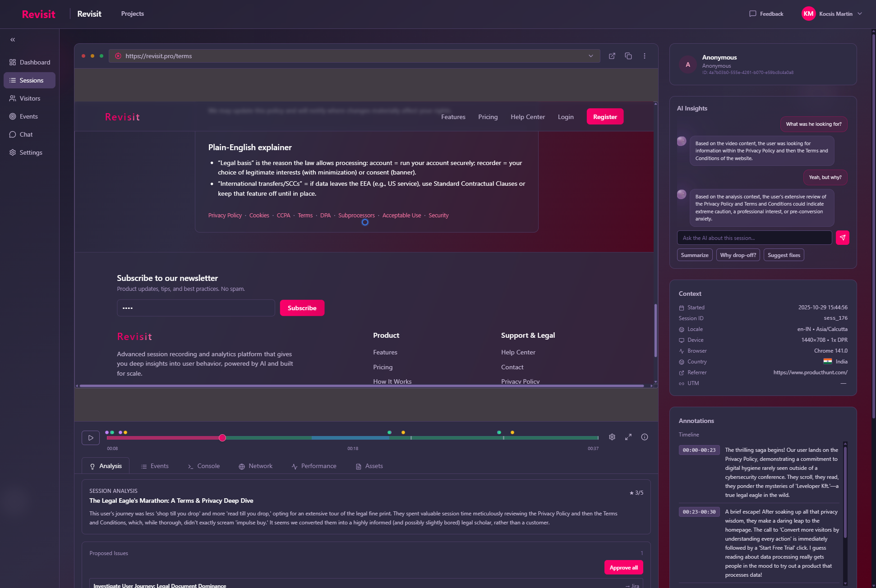
Task: Click the copy URL icon
Action: [x=628, y=56]
